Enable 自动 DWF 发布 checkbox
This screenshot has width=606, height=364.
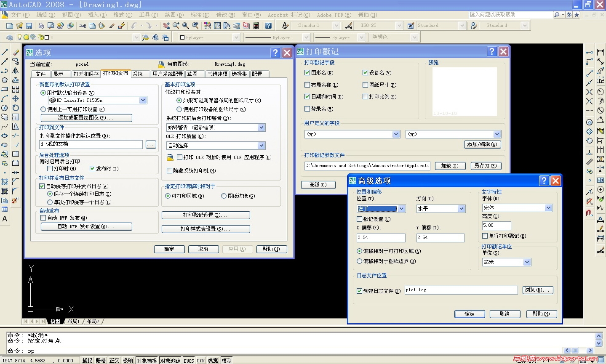[43, 218]
